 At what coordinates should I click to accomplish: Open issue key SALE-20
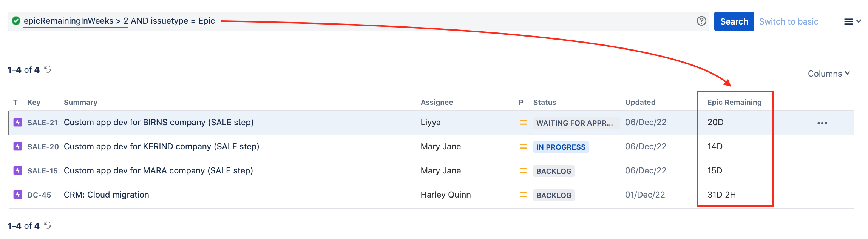43,147
